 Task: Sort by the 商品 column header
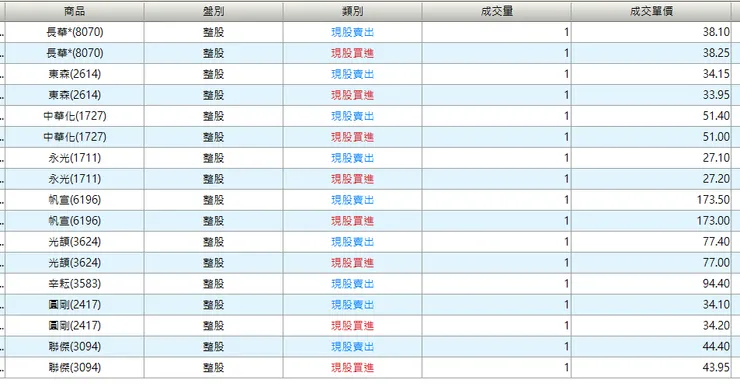(x=75, y=11)
